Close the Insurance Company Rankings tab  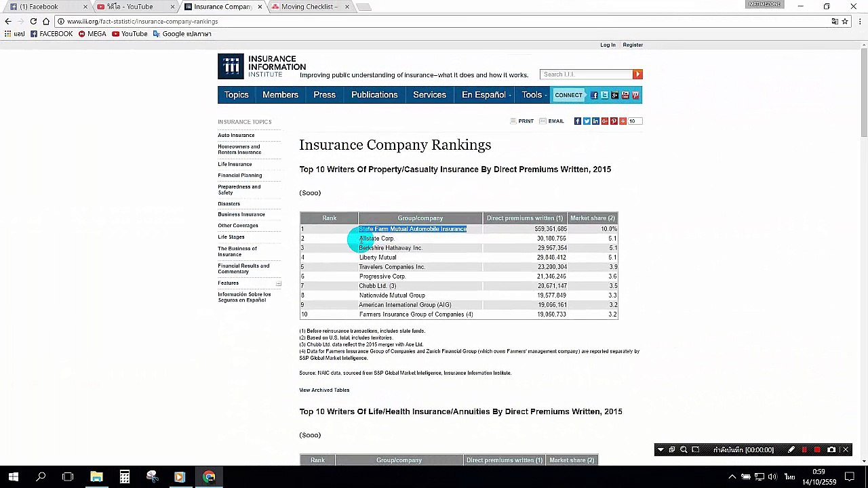tap(260, 7)
